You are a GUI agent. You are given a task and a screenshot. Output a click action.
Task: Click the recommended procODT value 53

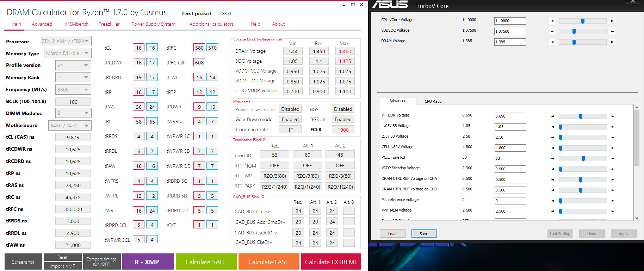pyautogui.click(x=274, y=155)
